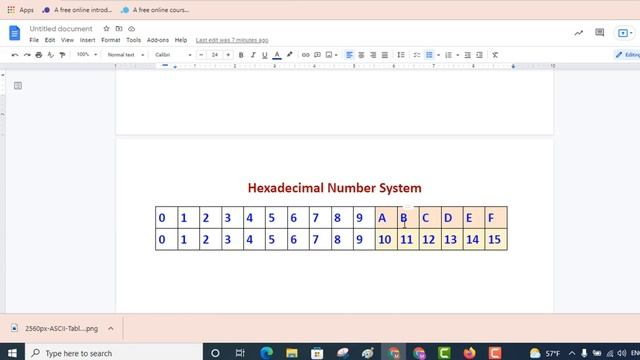Star the Untitled document
The width and height of the screenshot is (640, 360).
coord(106,29)
